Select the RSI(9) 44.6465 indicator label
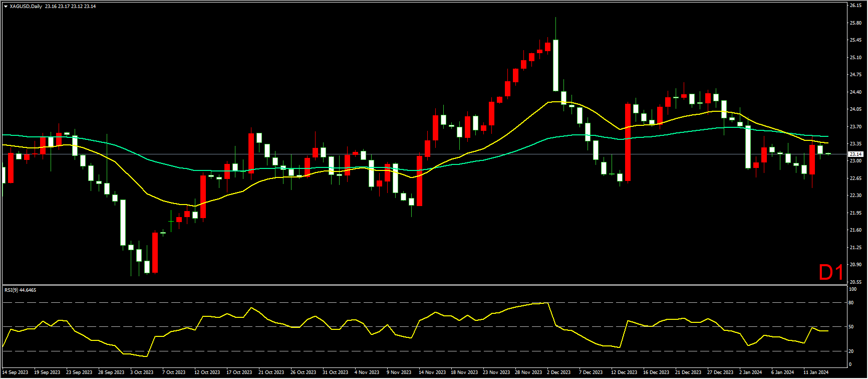 [20, 290]
